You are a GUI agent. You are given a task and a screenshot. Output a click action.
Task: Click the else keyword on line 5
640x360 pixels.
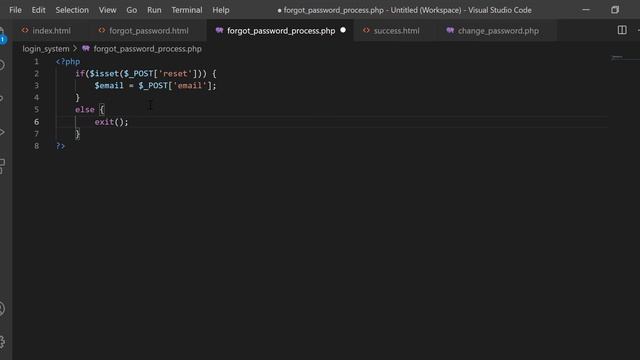point(84,109)
